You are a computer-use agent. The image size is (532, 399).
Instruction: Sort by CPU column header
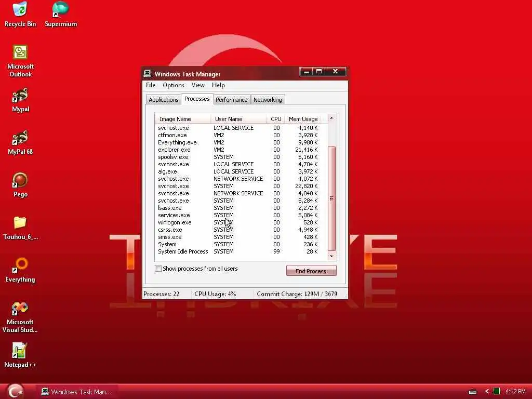(x=275, y=119)
